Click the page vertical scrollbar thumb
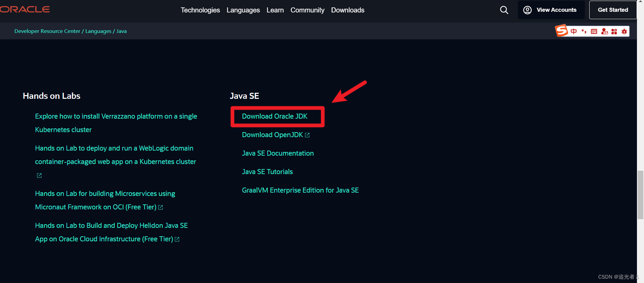Image resolution: width=644 pixels, height=283 pixels. tap(640, 195)
